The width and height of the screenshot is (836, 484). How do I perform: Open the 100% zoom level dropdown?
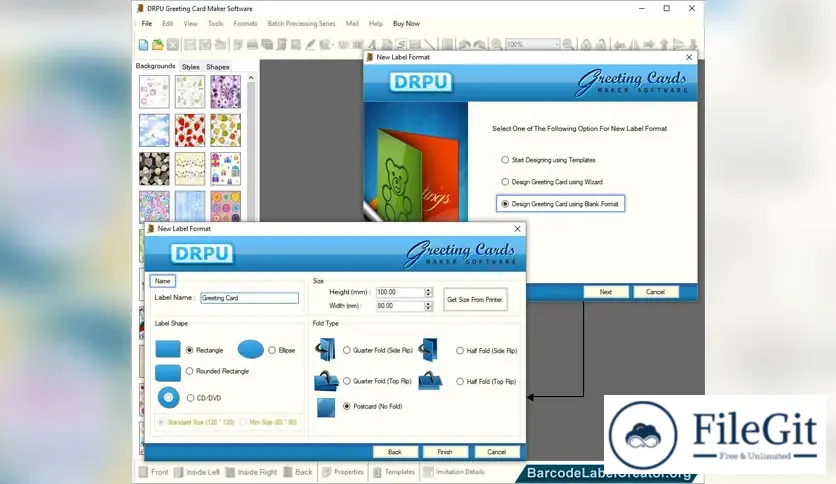coord(556,45)
